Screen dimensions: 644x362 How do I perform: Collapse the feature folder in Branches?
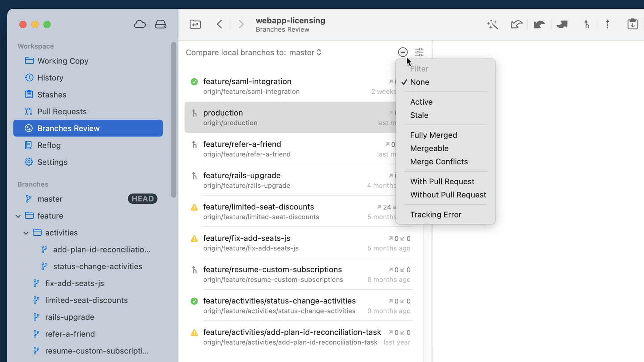click(x=18, y=216)
